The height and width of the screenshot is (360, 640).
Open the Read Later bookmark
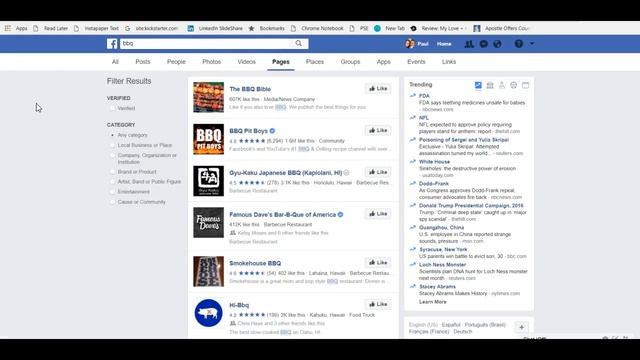coord(51,28)
